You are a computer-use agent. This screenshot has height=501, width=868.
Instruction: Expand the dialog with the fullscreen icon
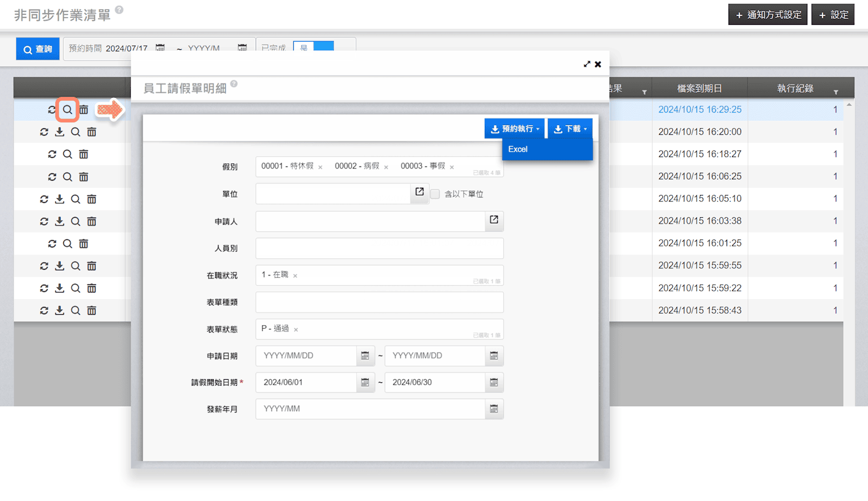point(587,64)
